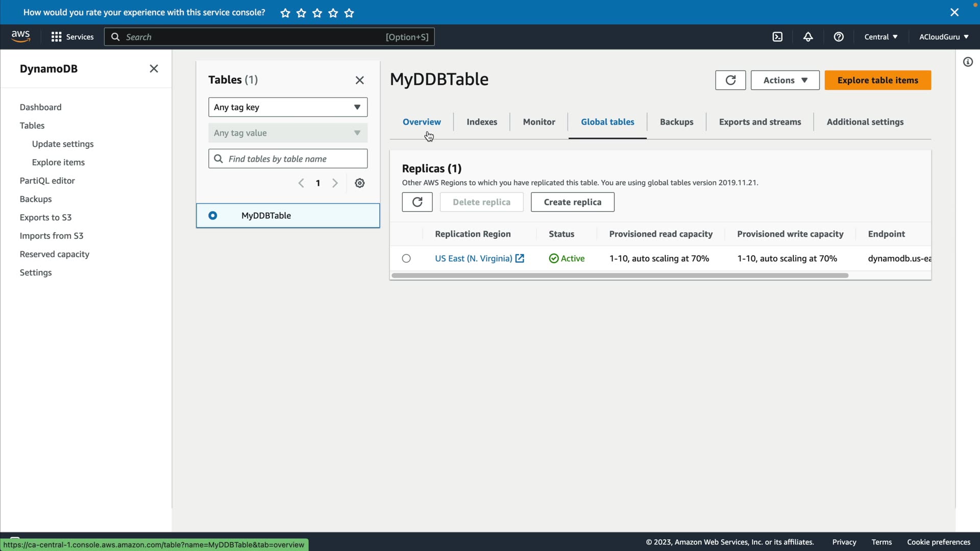Click the info panel icon at right edge
The height and width of the screenshot is (551, 980).
[968, 62]
